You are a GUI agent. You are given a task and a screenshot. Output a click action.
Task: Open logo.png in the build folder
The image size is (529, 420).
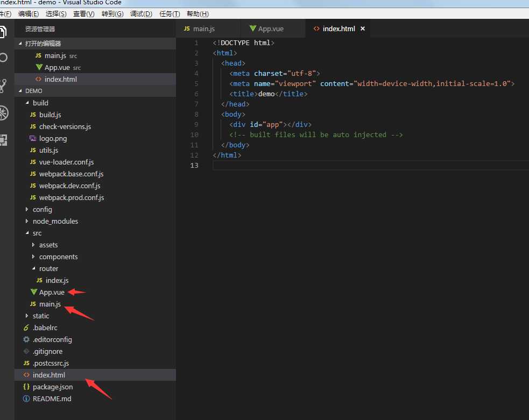pyautogui.click(x=53, y=138)
